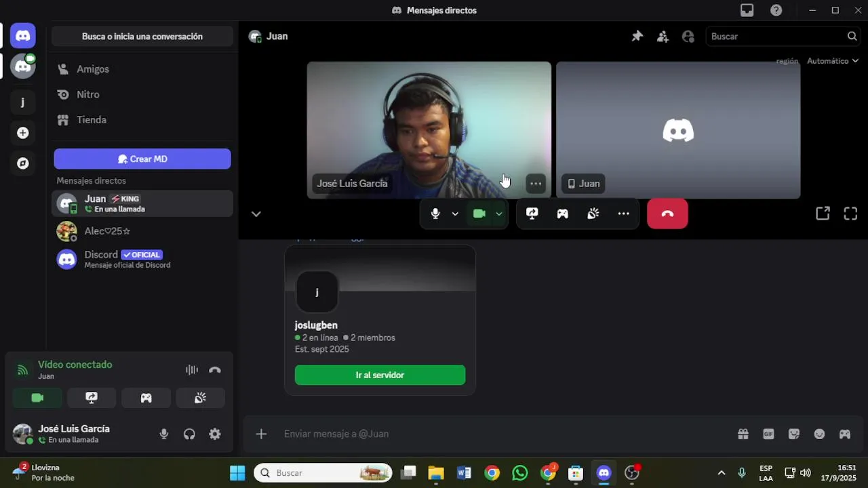Open the Nitro tab
Viewport: 868px width, 488px height.
click(142, 94)
